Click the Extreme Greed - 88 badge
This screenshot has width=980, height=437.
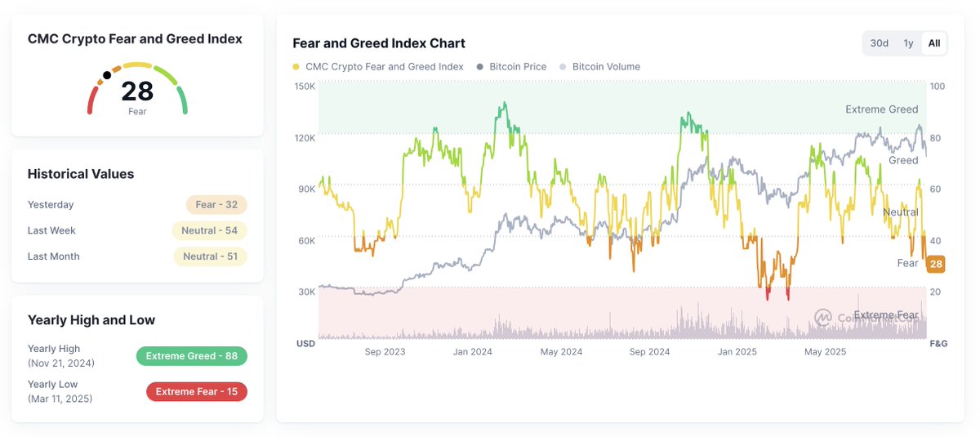click(x=191, y=356)
